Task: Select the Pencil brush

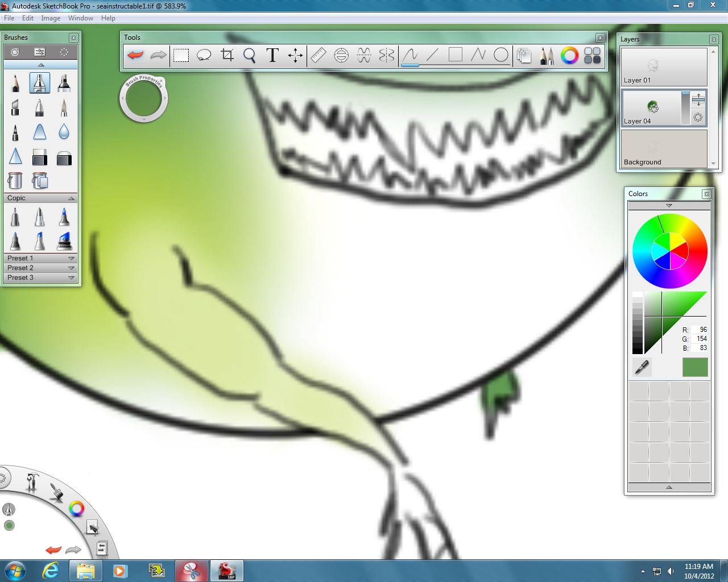Action: point(15,82)
